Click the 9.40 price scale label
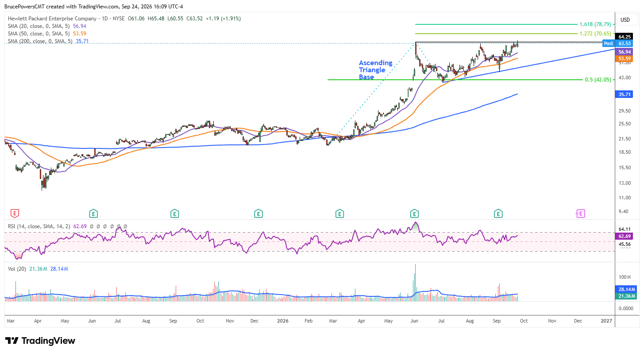 click(x=624, y=211)
